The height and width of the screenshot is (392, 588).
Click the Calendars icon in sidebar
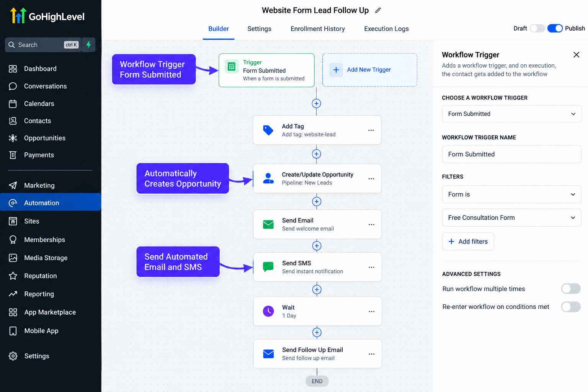coord(13,104)
